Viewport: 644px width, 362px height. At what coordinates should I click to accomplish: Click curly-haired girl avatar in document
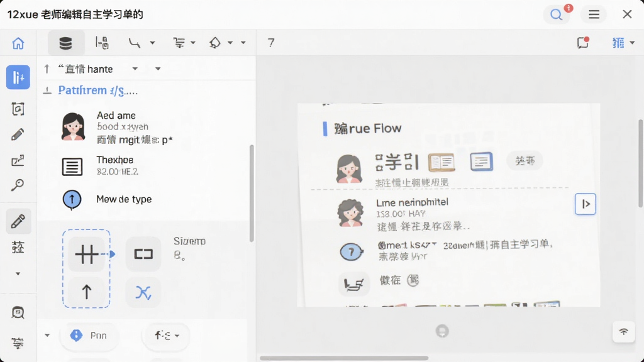pyautogui.click(x=350, y=213)
